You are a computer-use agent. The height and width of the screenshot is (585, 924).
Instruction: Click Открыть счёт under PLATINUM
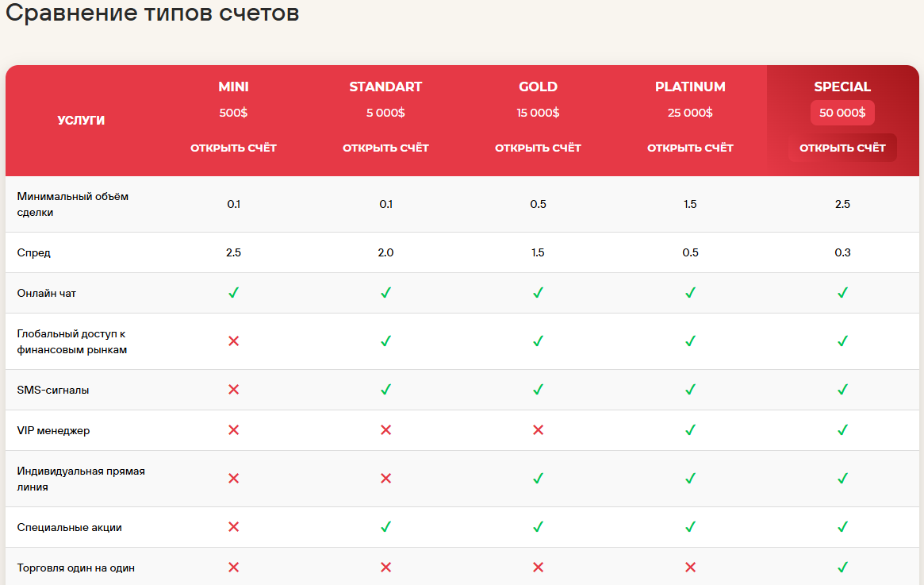click(690, 148)
